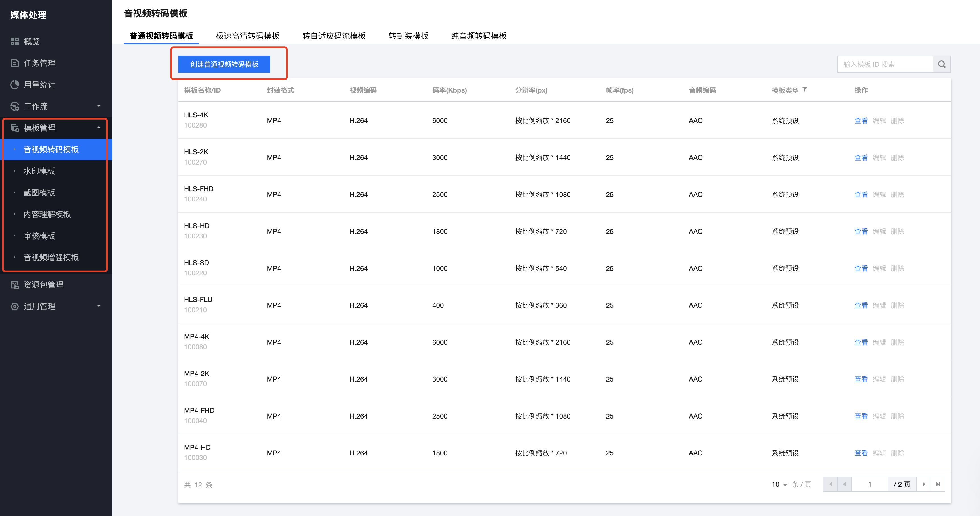Click 查看 for the HLS-2K template
This screenshot has width=980, height=516.
861,157
